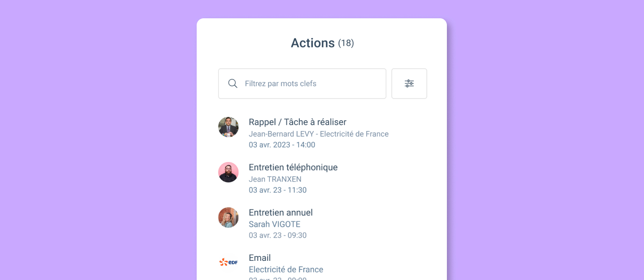Open Jean-Bernard LEVY's avatar photo

click(228, 127)
